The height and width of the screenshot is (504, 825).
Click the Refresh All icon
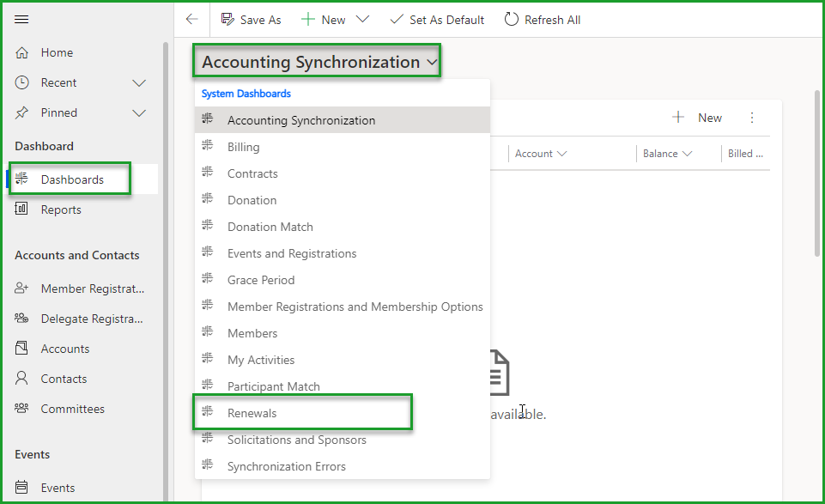point(512,20)
